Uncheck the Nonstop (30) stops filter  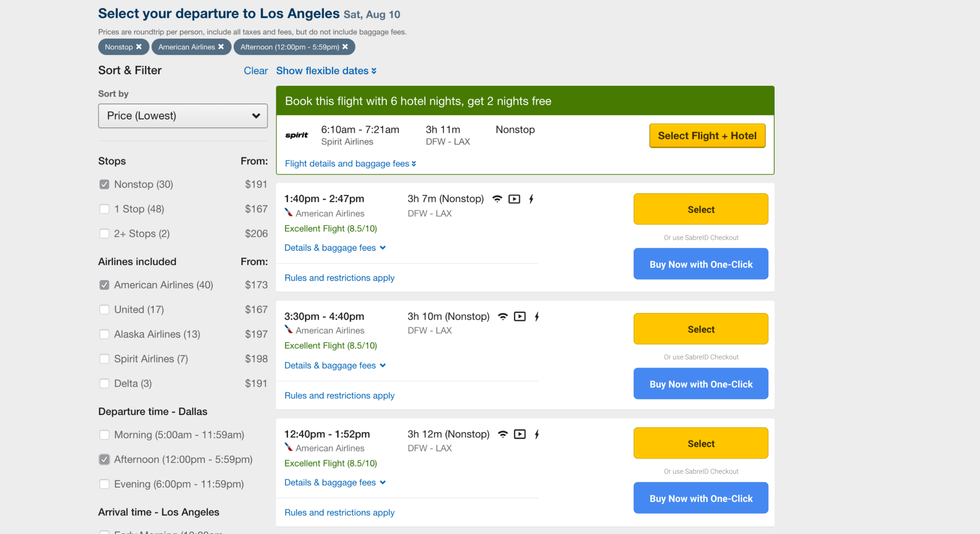tap(104, 184)
